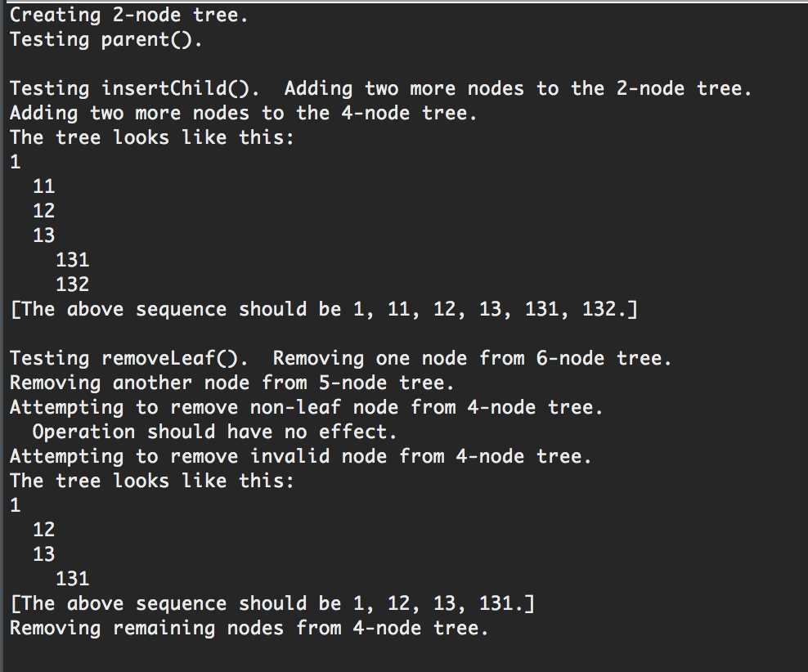Image resolution: width=808 pixels, height=672 pixels.
Task: Click "Adding two more nodes to the 4-node tree."
Action: click(x=243, y=113)
